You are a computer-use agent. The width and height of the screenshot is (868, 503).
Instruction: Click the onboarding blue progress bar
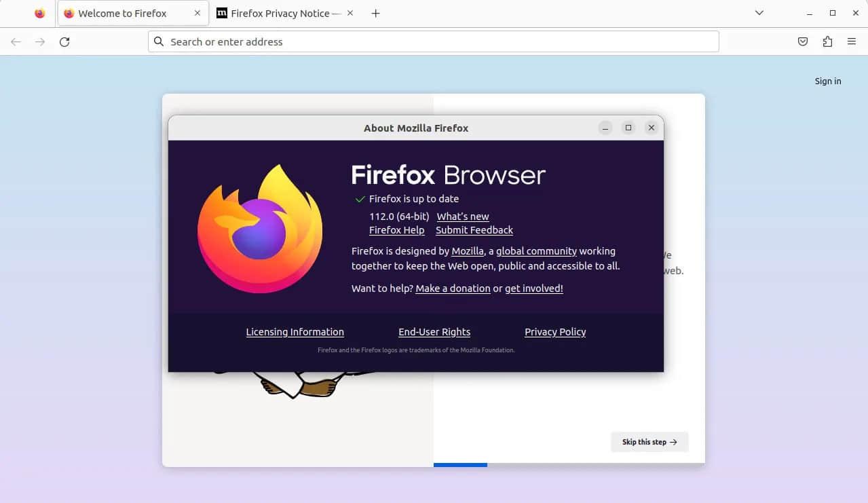(x=460, y=465)
